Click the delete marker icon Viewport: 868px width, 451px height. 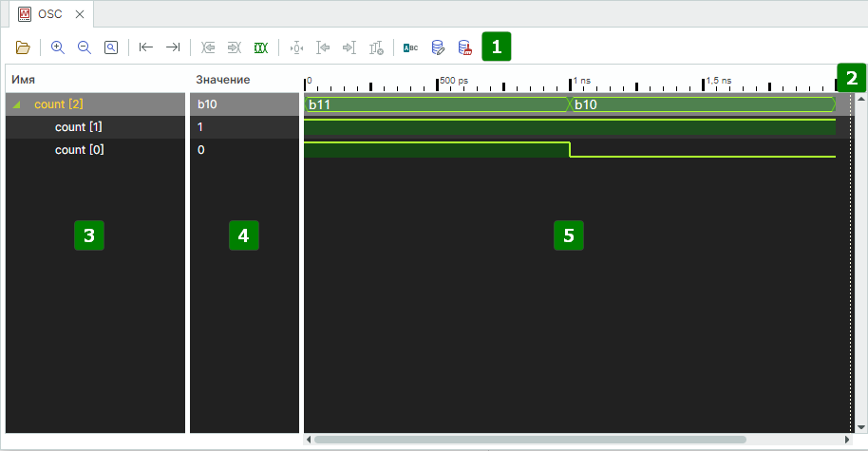(376, 48)
